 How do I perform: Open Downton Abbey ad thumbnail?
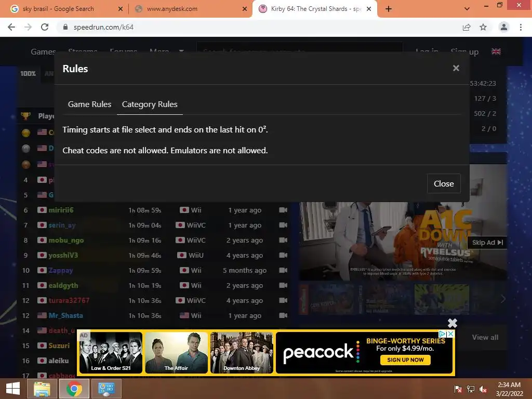click(242, 353)
